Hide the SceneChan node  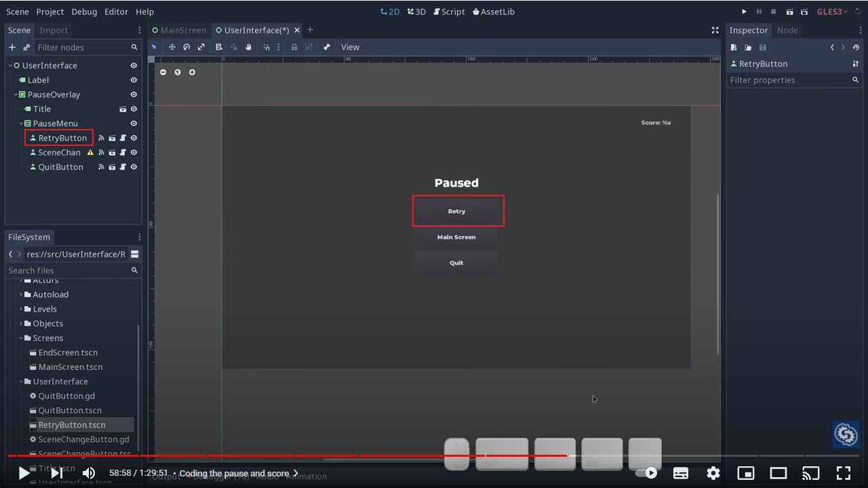(134, 153)
